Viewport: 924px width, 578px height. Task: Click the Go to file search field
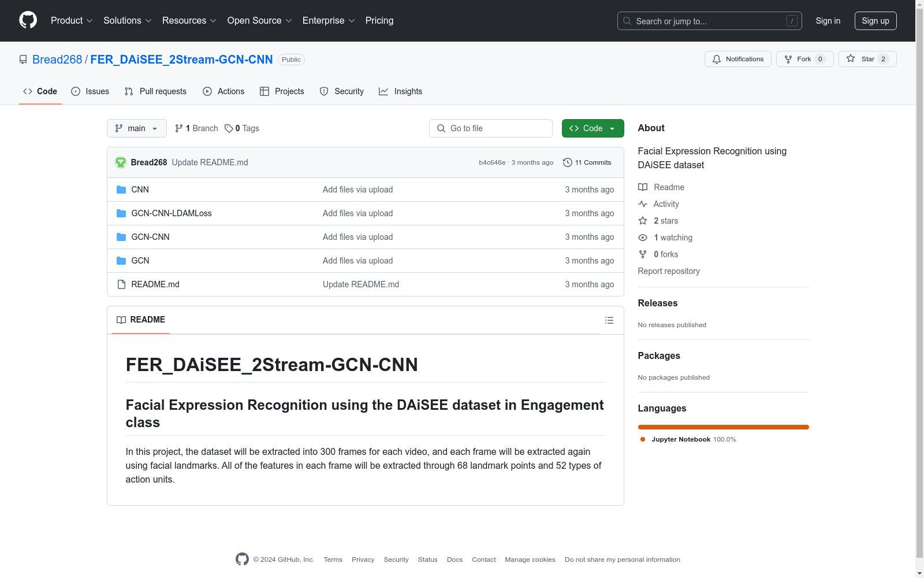coord(491,128)
